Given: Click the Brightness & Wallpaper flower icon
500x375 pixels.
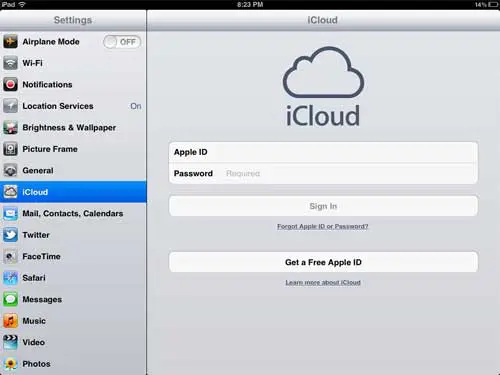Looking at the screenshot, I should tap(10, 128).
